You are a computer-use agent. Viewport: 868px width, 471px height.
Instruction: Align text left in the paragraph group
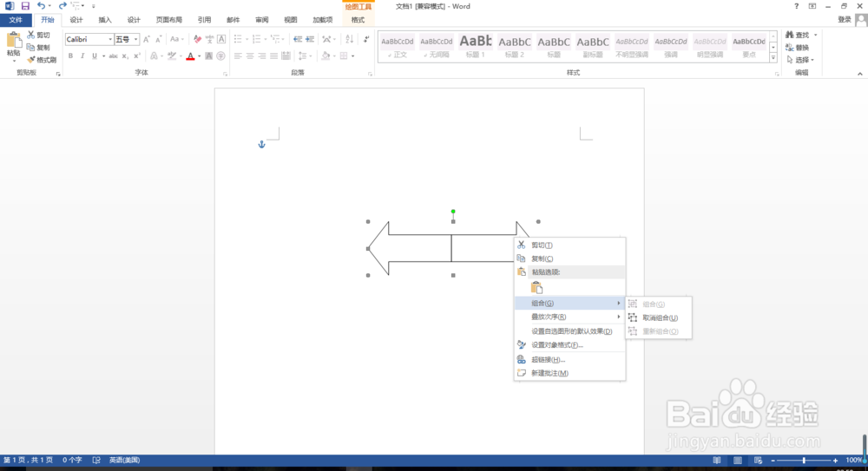238,56
